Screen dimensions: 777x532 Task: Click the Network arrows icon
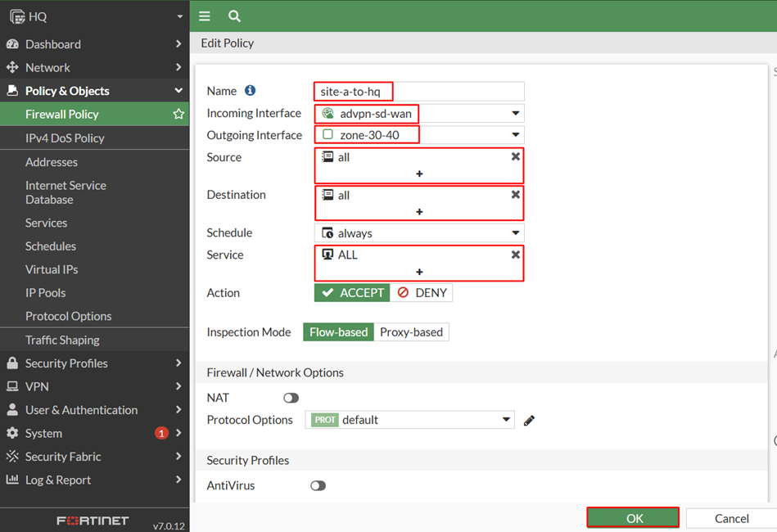[x=12, y=67]
